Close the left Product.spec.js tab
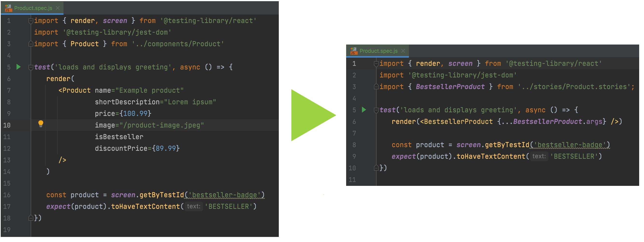The width and height of the screenshot is (644, 242). point(58,8)
